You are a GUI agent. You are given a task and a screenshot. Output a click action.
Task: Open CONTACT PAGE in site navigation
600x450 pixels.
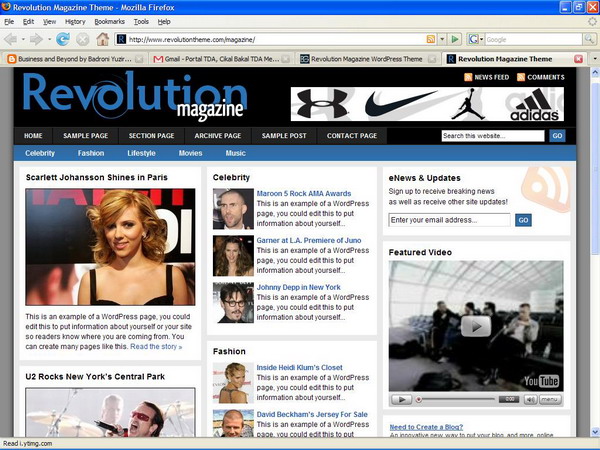352,136
